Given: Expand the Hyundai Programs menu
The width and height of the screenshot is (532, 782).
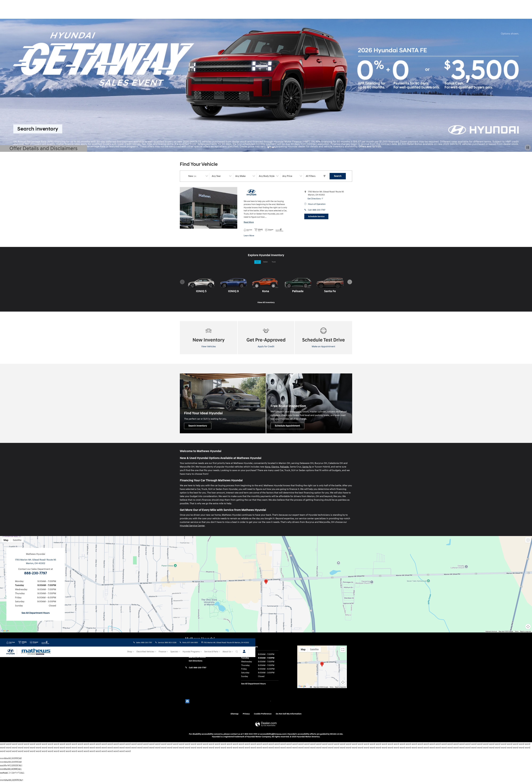Looking at the screenshot, I should coord(192,652).
